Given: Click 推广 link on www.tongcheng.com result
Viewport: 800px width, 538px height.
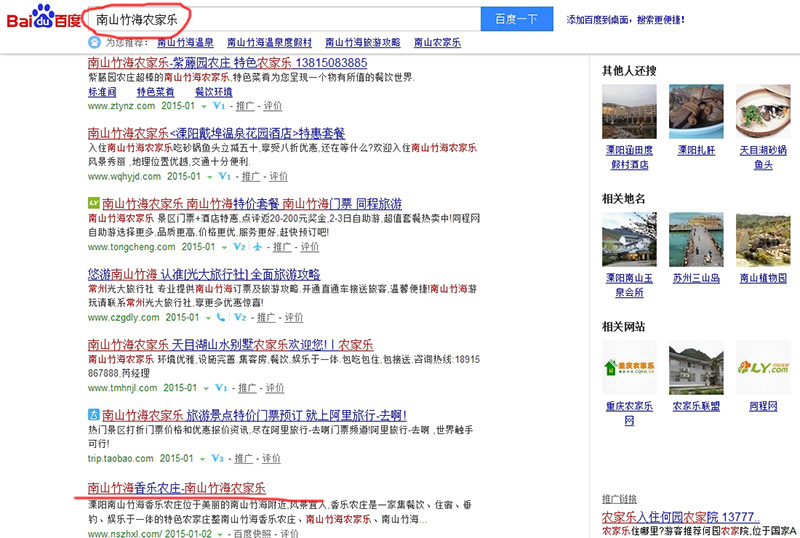Looking at the screenshot, I should (x=282, y=247).
